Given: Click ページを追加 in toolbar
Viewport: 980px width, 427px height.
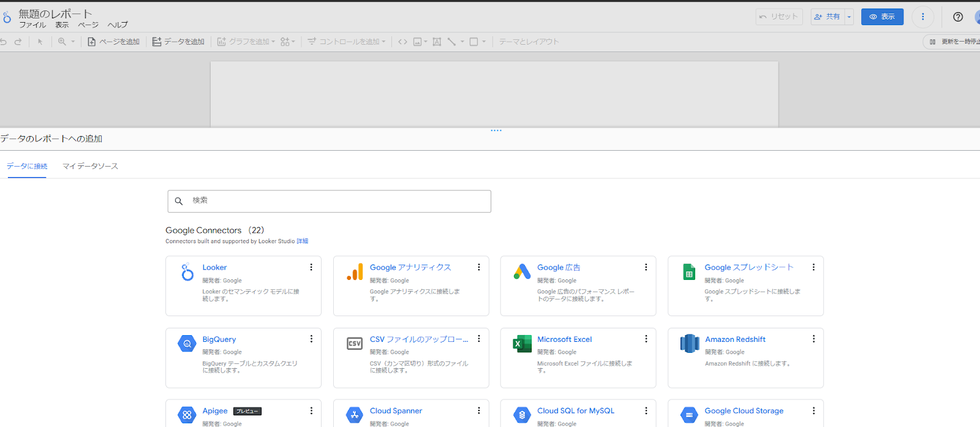Looking at the screenshot, I should [x=114, y=42].
